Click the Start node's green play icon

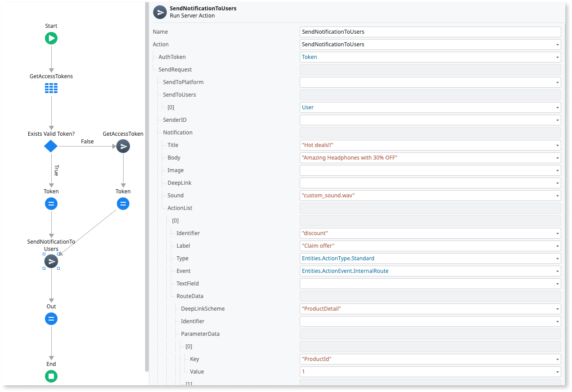[x=51, y=38]
